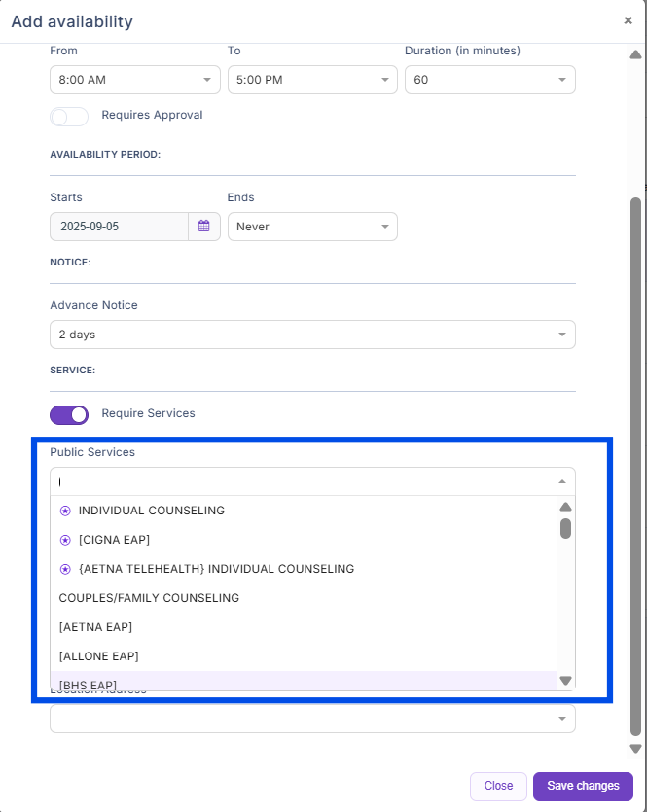Close the Add availability dialog with X
The image size is (647, 812).
coord(628,20)
